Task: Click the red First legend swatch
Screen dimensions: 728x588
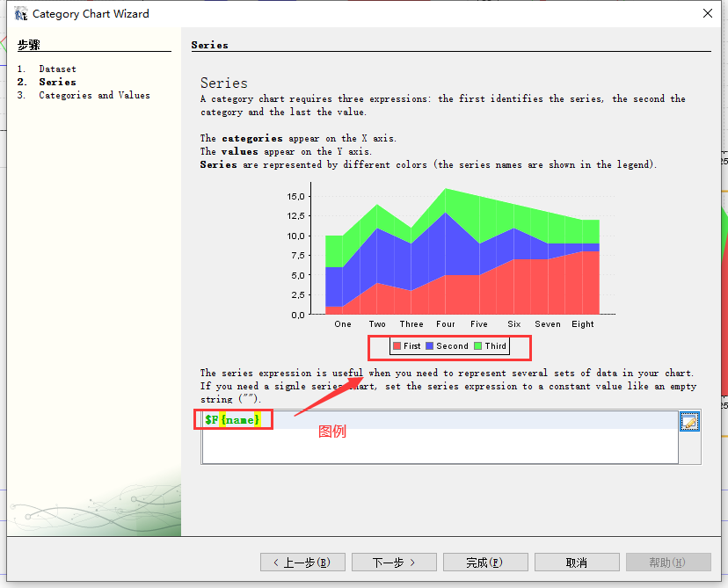Action: (397, 345)
